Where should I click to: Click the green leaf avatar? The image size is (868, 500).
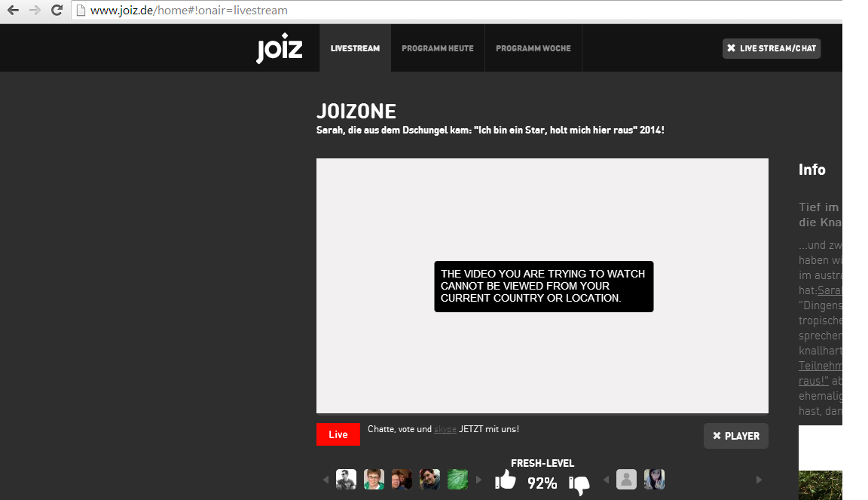pyautogui.click(x=457, y=480)
